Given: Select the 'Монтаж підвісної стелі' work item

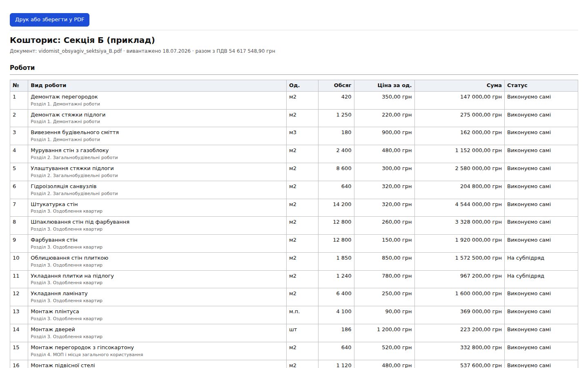Looking at the screenshot, I should 63,365.
